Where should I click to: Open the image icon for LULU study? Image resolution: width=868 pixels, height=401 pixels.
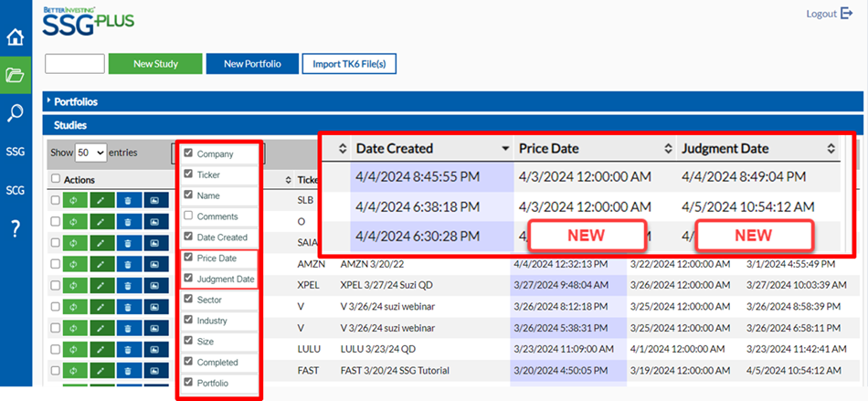[x=155, y=350]
